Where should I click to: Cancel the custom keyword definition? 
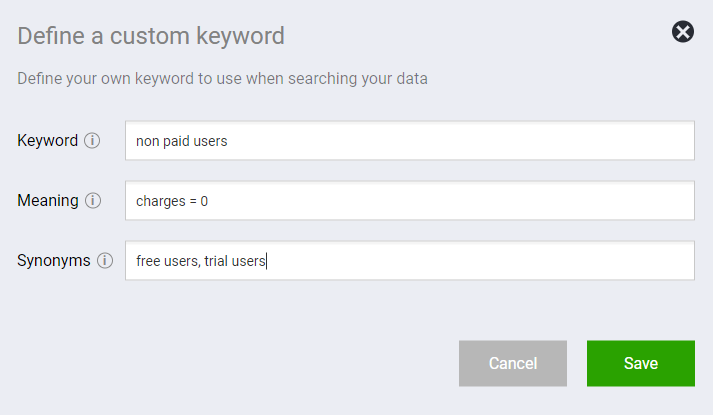[x=512, y=363]
